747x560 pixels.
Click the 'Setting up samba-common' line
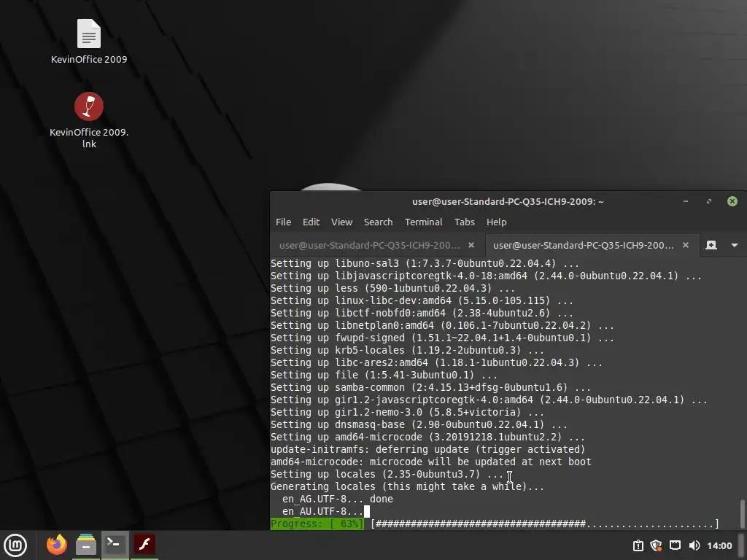[430, 388]
